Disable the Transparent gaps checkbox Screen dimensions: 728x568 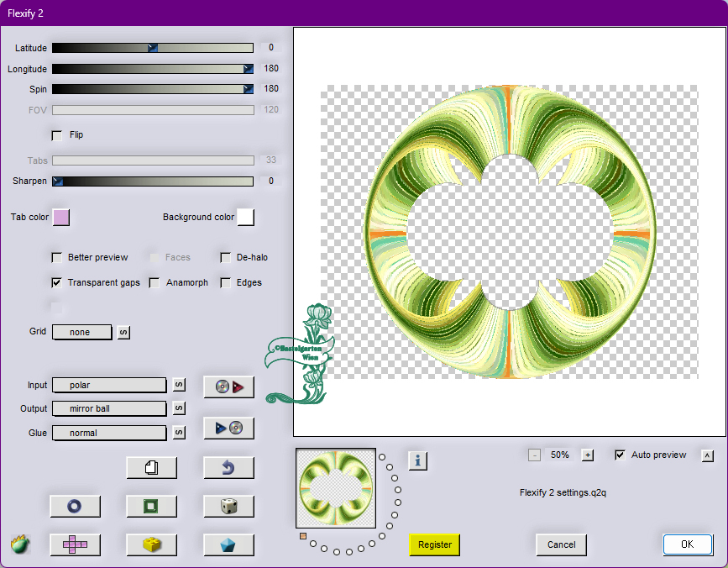point(57,282)
